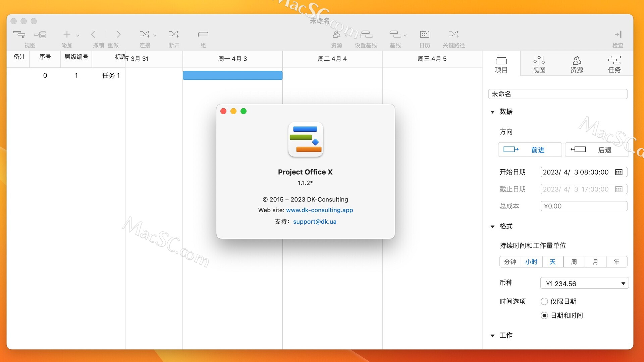Toggle Days (天) unit
Viewport: 644px width, 362px height.
tap(553, 262)
